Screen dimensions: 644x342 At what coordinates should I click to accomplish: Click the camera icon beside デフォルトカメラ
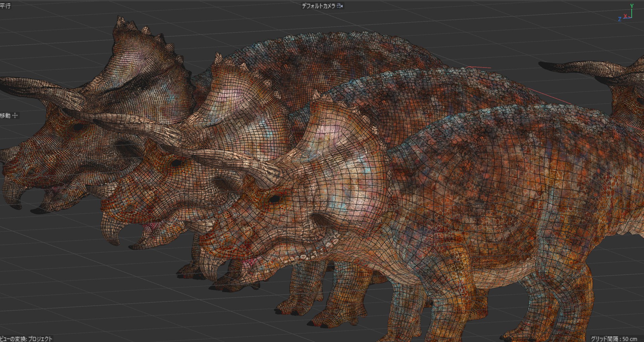[x=340, y=6]
